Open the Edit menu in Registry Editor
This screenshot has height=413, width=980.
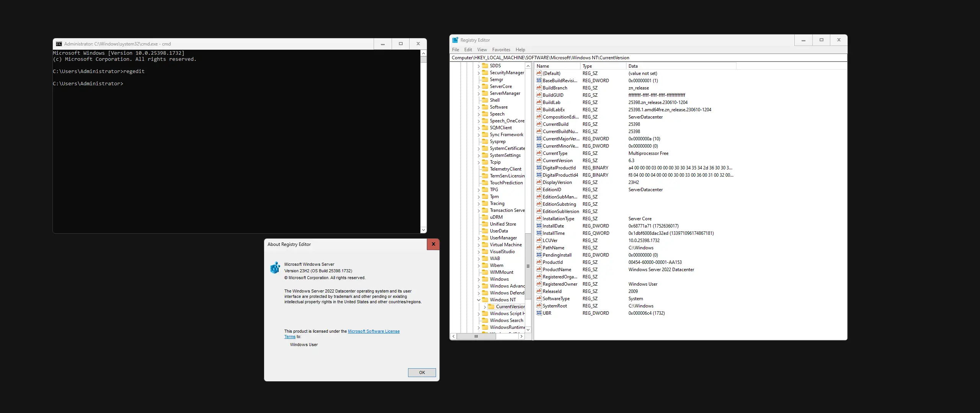(468, 50)
